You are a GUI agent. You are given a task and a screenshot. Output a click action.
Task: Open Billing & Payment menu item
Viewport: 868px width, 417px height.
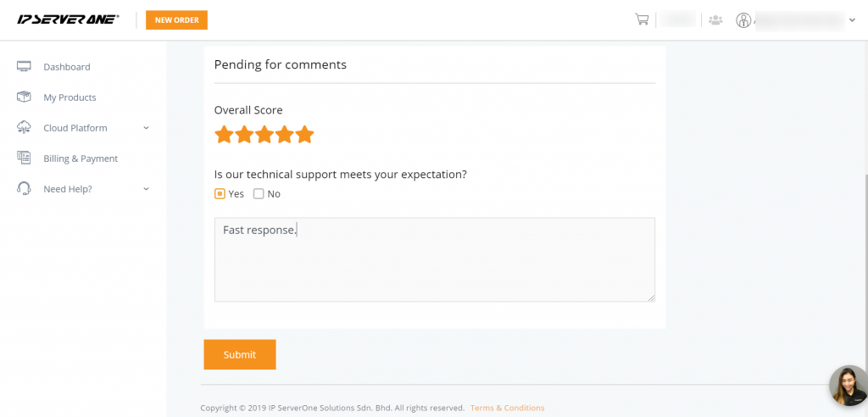tap(81, 158)
